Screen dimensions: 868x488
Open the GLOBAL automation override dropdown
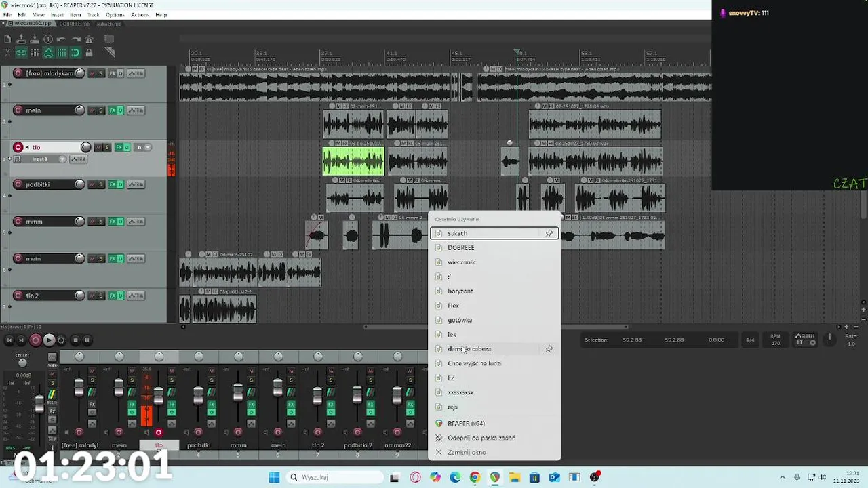tap(805, 339)
